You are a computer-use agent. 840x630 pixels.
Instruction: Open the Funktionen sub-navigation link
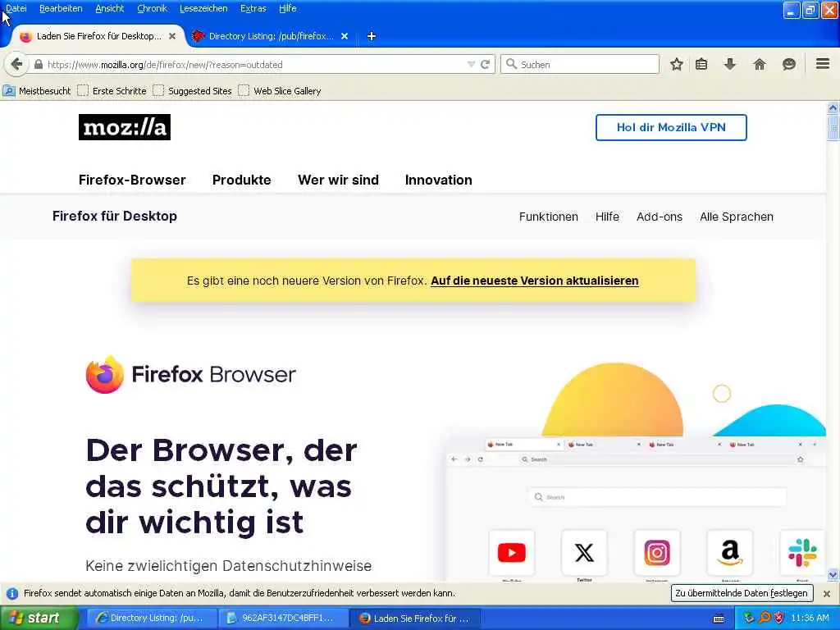(548, 217)
